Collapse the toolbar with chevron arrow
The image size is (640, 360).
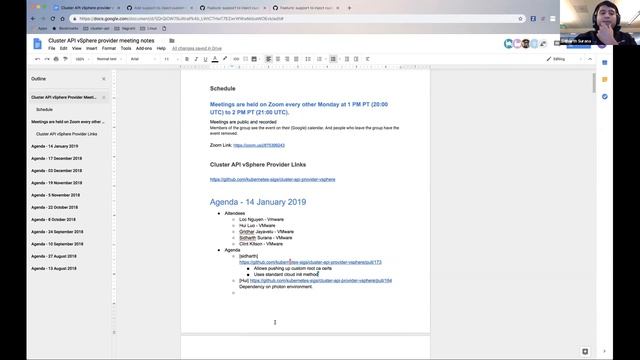point(590,59)
